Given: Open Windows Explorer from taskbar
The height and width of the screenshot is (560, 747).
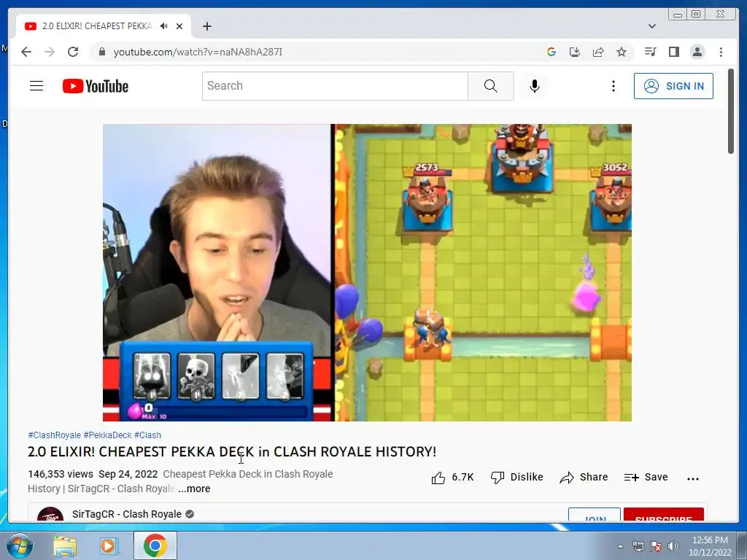Looking at the screenshot, I should coord(65,546).
